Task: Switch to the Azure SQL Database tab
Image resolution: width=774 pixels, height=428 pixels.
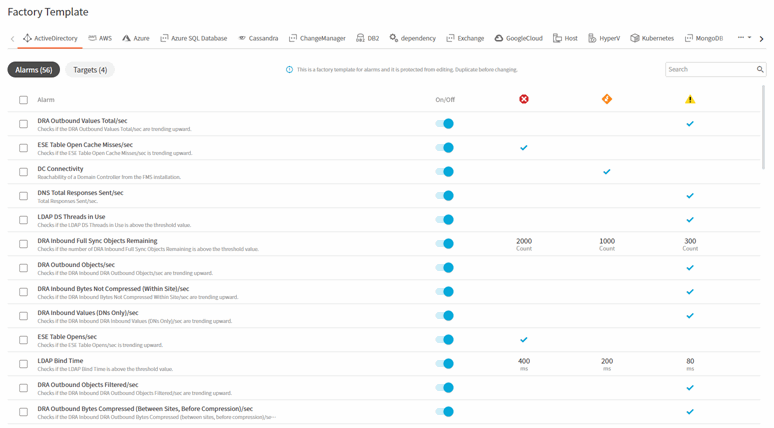Action: point(193,38)
